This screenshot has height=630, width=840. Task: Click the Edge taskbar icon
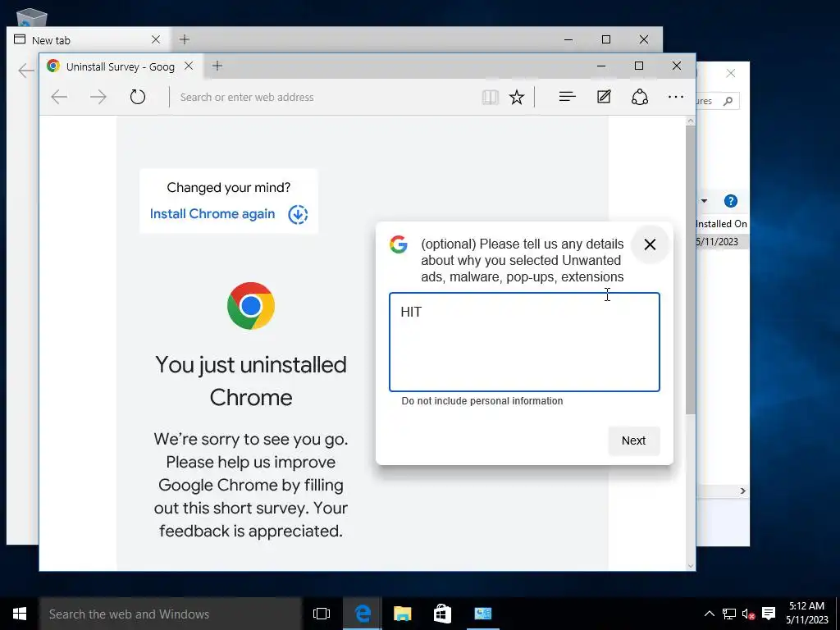pyautogui.click(x=363, y=614)
